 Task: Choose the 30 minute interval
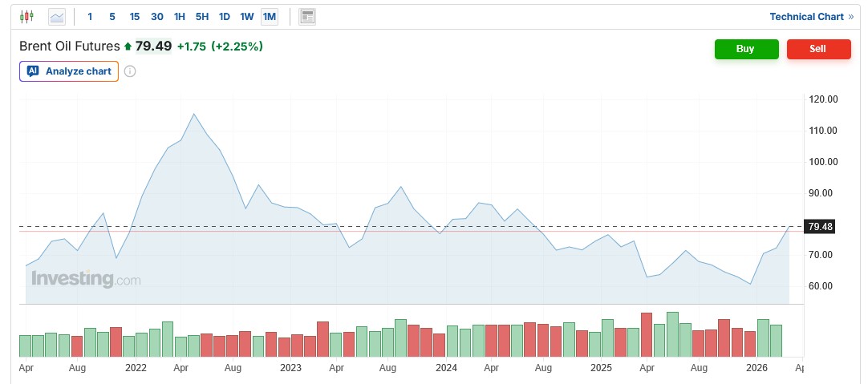click(x=156, y=16)
